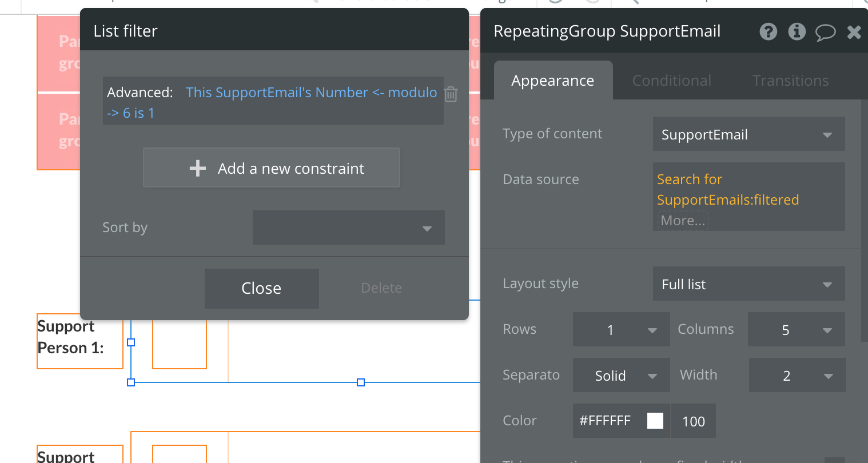Screen dimensions: 868x463
Task: Select the Appearance tab
Action: [x=552, y=81]
